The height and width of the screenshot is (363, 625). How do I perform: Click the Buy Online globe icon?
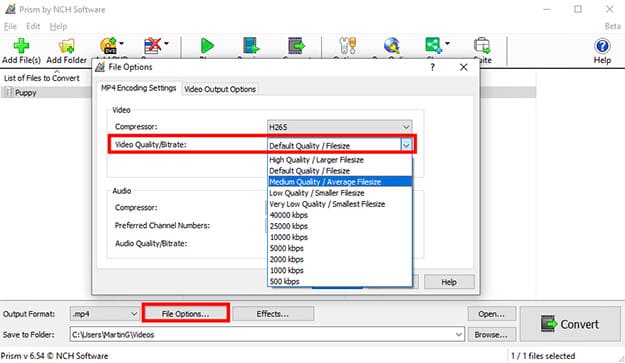click(x=392, y=46)
